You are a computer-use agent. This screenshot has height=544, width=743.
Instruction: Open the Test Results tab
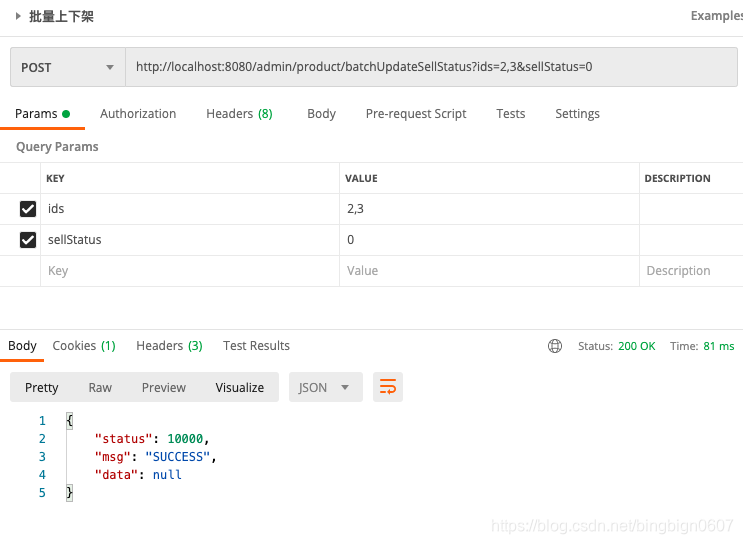[x=256, y=346]
